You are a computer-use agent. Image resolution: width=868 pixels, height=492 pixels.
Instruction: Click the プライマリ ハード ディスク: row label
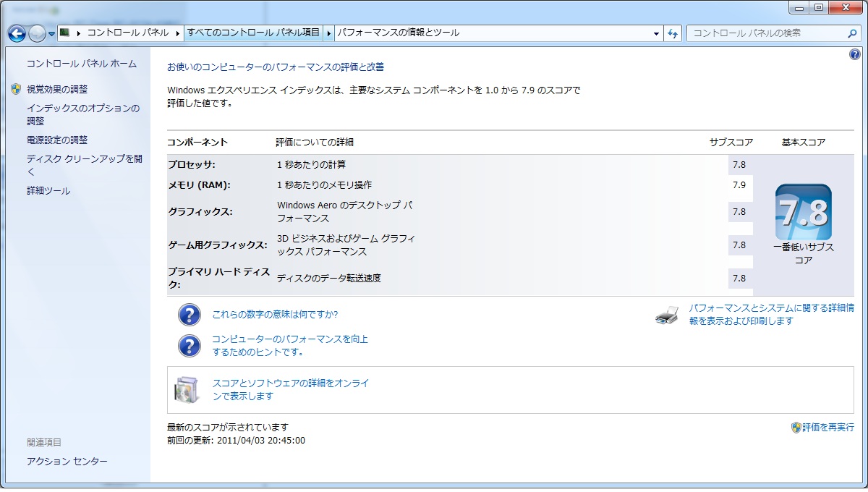[x=218, y=278]
